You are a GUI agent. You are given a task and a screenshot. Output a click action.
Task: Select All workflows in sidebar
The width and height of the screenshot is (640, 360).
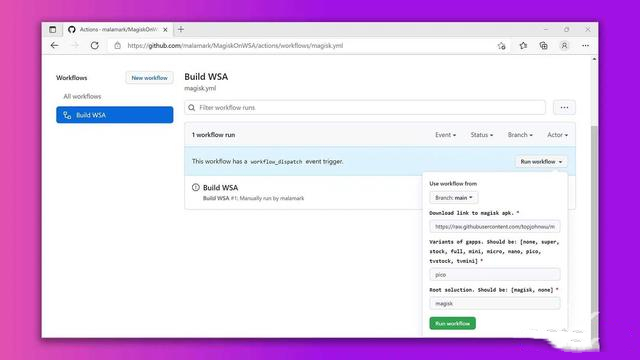click(x=82, y=96)
